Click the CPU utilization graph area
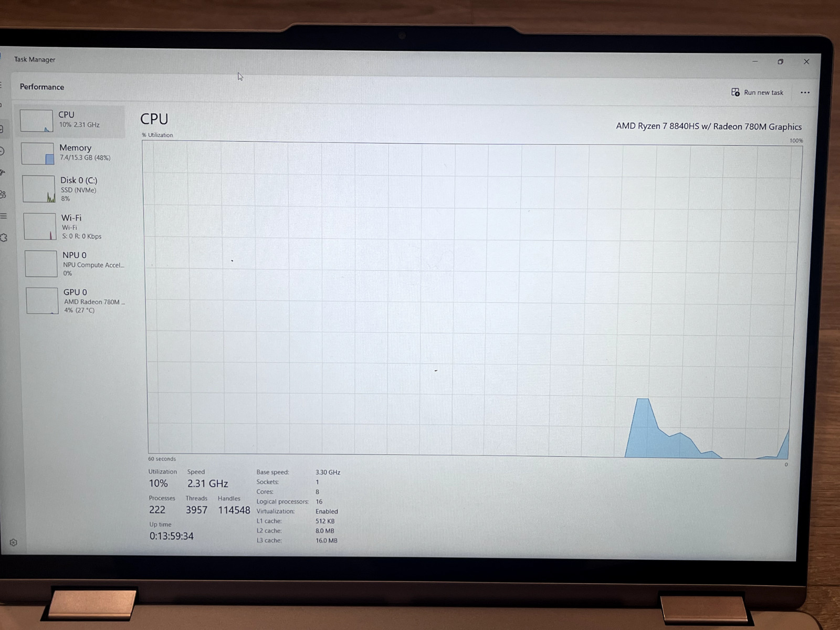The height and width of the screenshot is (630, 840). [x=471, y=299]
